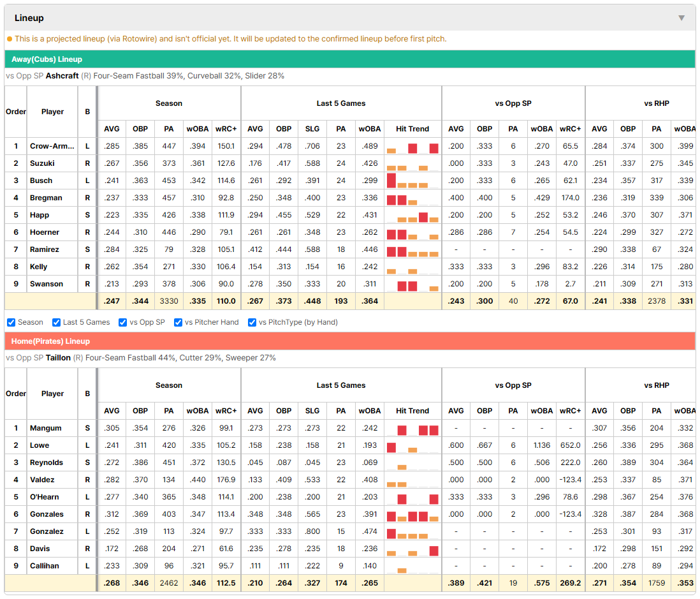The width and height of the screenshot is (700, 599).
Task: Click Gonzales' hit trend chart
Action: [412, 515]
